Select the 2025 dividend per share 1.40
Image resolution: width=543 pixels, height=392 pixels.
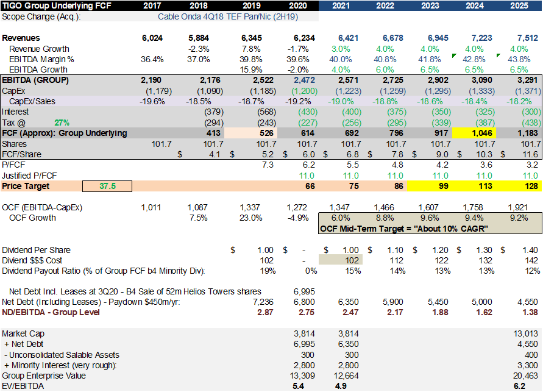click(530, 250)
